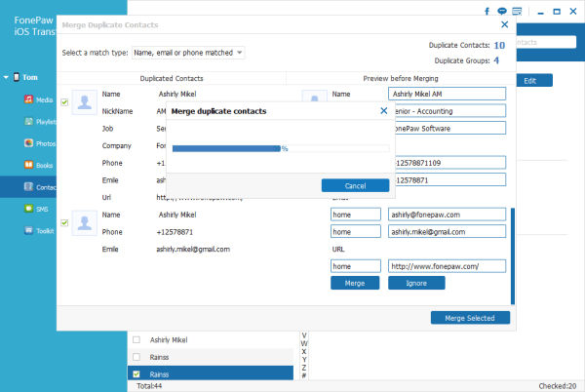Click the merge progress bar
Viewport: 585px width, 392px height.
[281, 148]
